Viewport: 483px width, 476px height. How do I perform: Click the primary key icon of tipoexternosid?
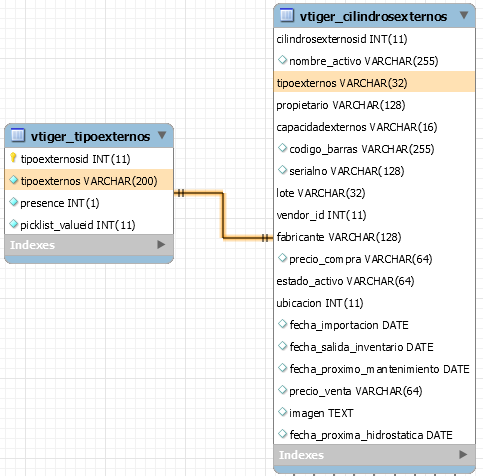tap(13, 158)
